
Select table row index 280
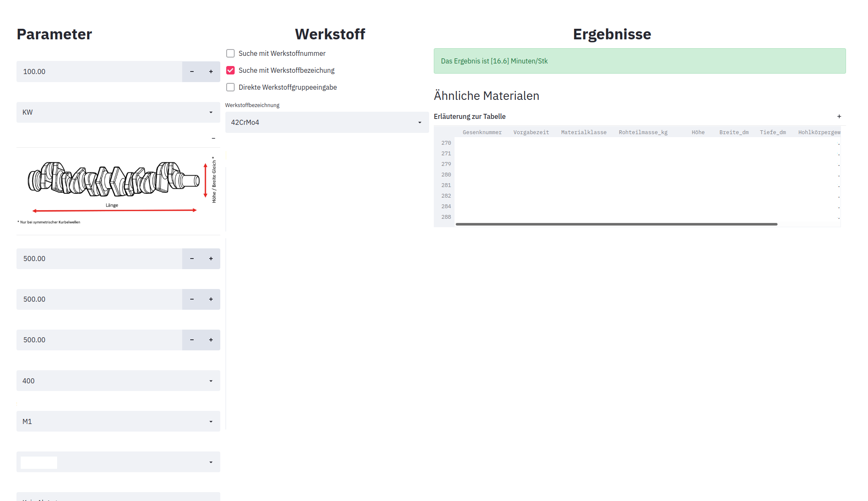pos(446,175)
